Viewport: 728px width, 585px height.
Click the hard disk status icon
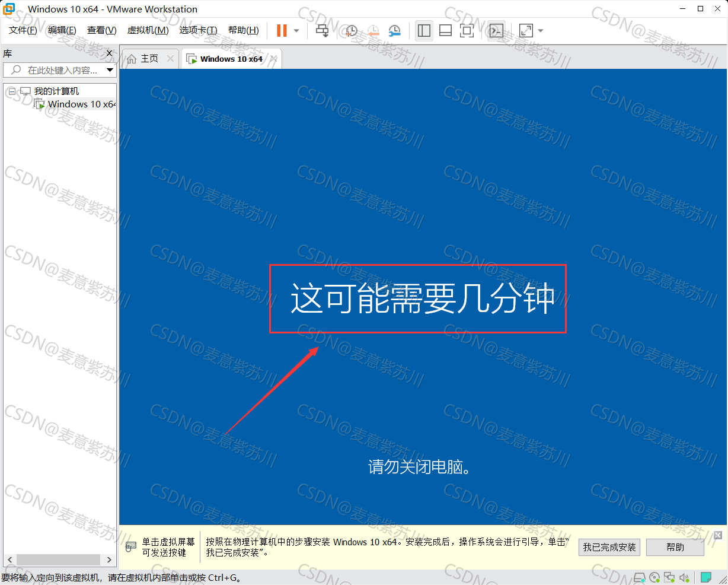[639, 577]
